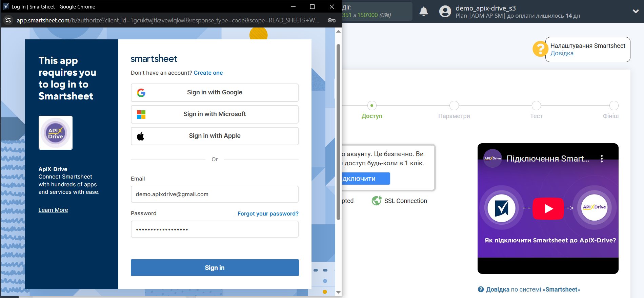Click Sign in with Microsoft

[215, 114]
